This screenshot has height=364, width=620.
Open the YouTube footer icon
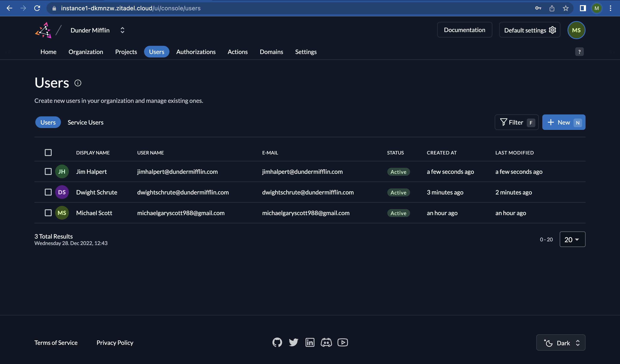pyautogui.click(x=343, y=342)
